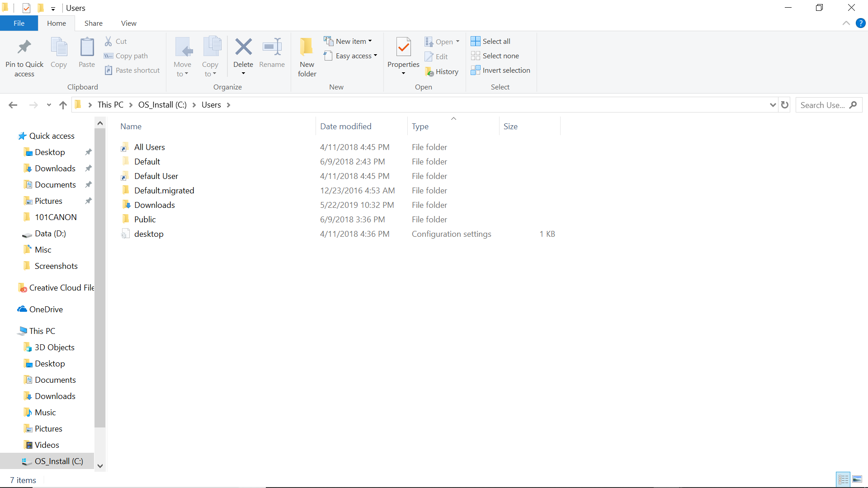
Task: Open the Public folder
Action: (145, 219)
